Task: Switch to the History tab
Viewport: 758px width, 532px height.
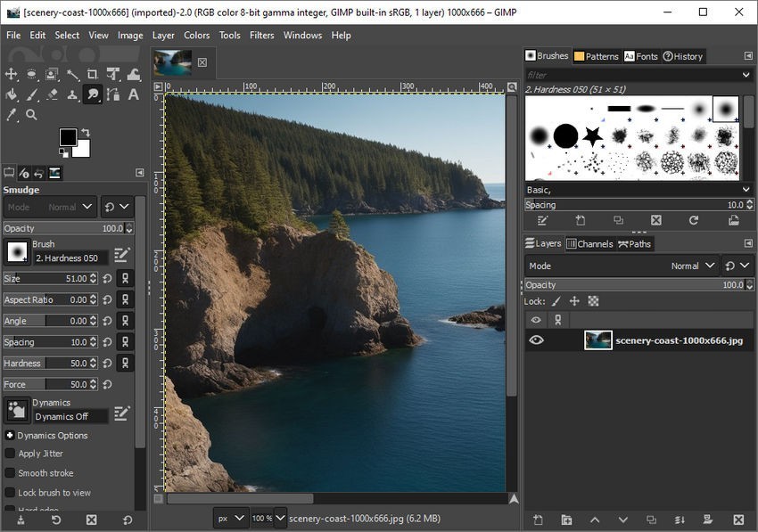Action: point(683,56)
